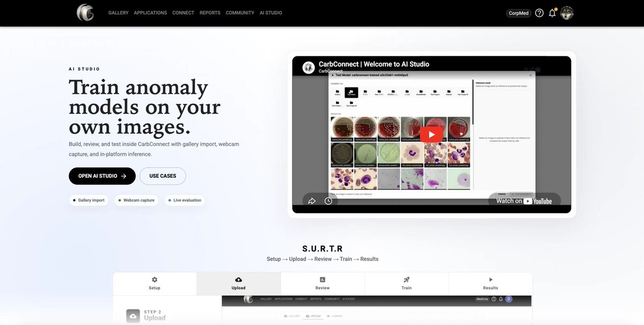Screen dimensions: 644x325
Task: Play the Welcome to AI Studio video
Action: click(x=431, y=134)
